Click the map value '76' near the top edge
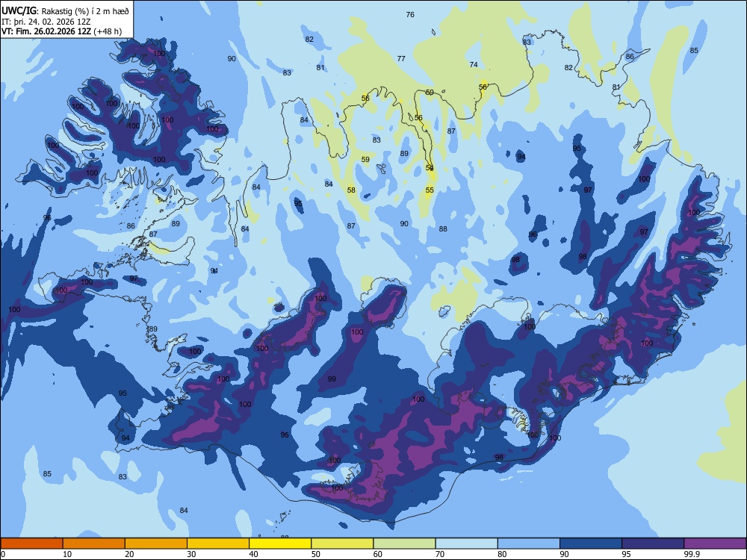 [x=410, y=15]
